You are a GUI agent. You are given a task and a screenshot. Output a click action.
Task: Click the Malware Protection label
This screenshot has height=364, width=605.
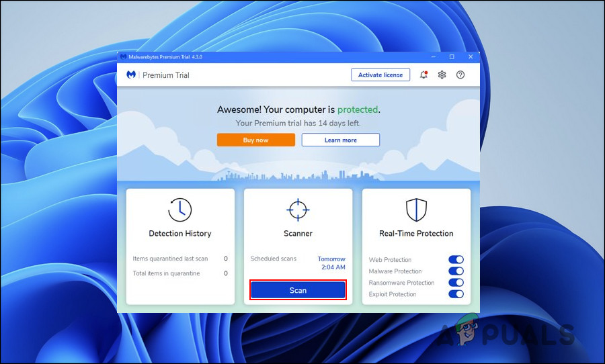coord(395,271)
